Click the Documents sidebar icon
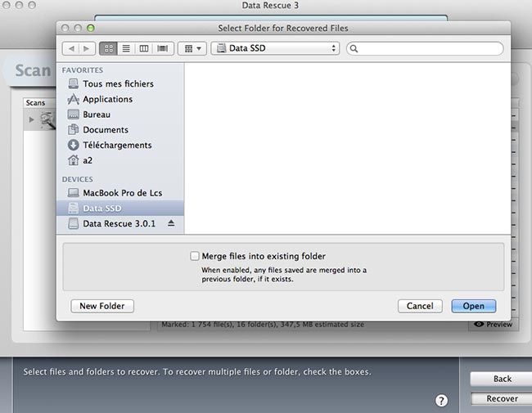Screen dimensions: 532x413 [74, 129]
